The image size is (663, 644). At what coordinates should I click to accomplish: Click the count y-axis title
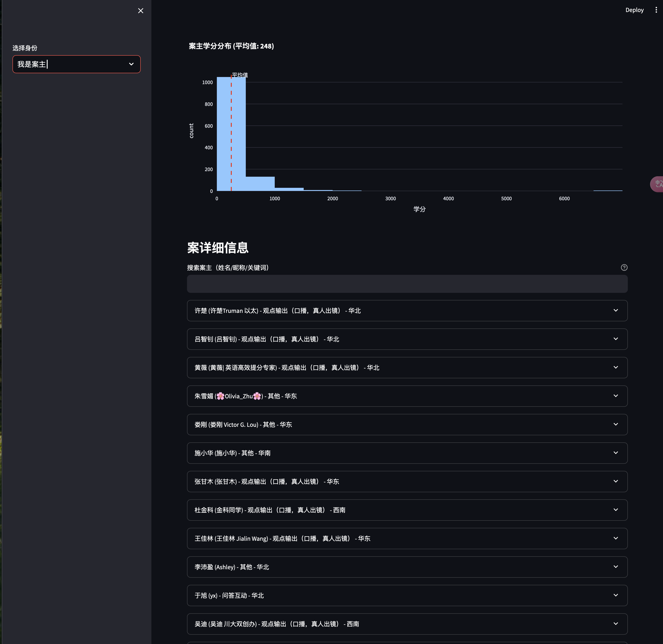tap(191, 131)
